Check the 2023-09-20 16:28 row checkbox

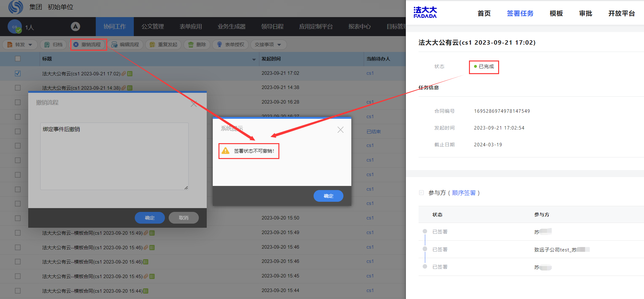[x=18, y=102]
